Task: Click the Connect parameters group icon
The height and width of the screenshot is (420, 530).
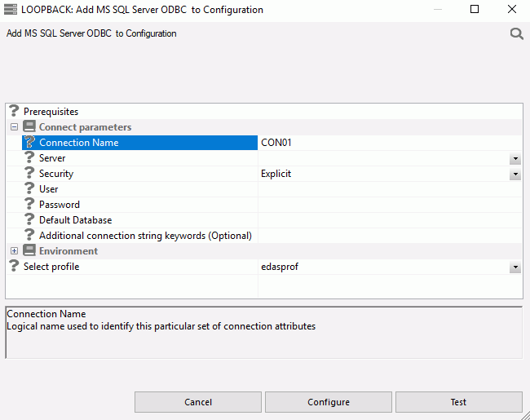Action: coord(29,126)
